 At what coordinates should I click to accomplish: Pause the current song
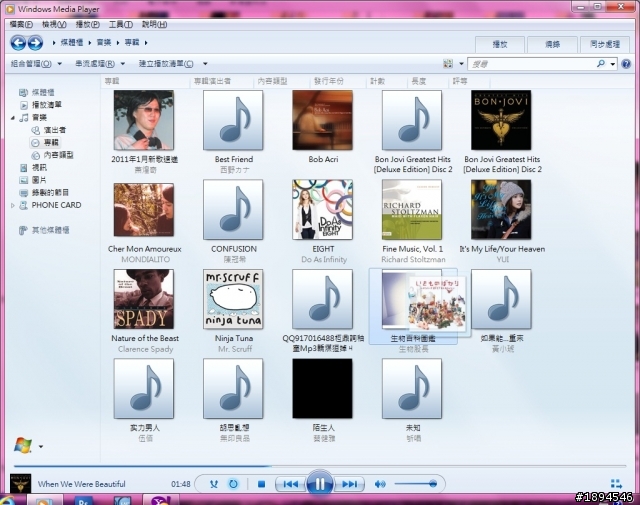click(x=320, y=484)
